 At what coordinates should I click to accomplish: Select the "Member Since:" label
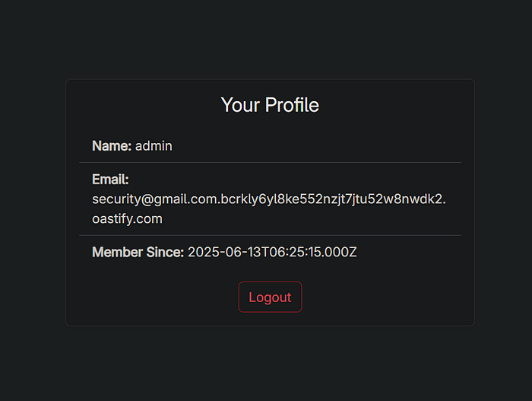[138, 252]
